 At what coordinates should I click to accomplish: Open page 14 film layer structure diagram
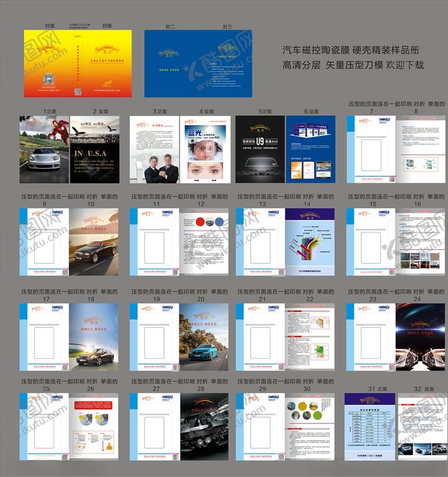pyautogui.click(x=310, y=242)
